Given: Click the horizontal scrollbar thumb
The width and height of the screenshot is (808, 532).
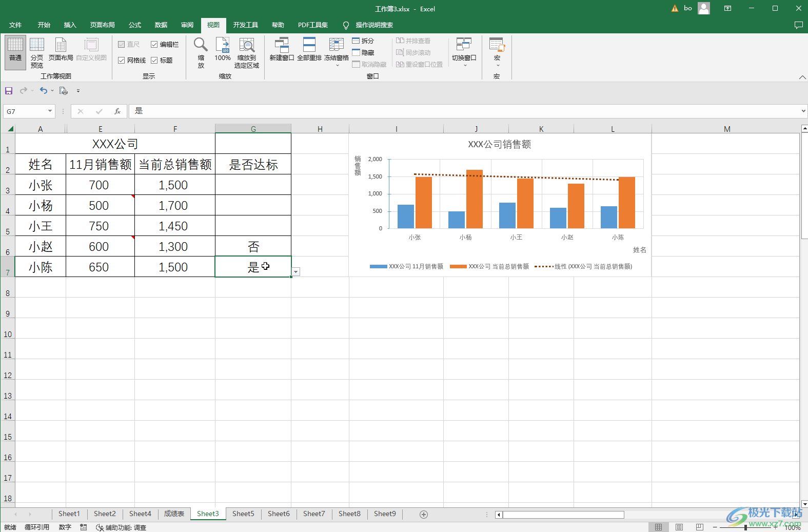Looking at the screenshot, I should click(563, 515).
